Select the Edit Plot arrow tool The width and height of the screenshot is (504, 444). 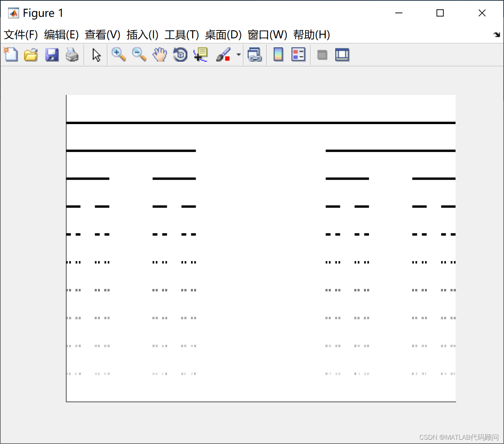(95, 55)
